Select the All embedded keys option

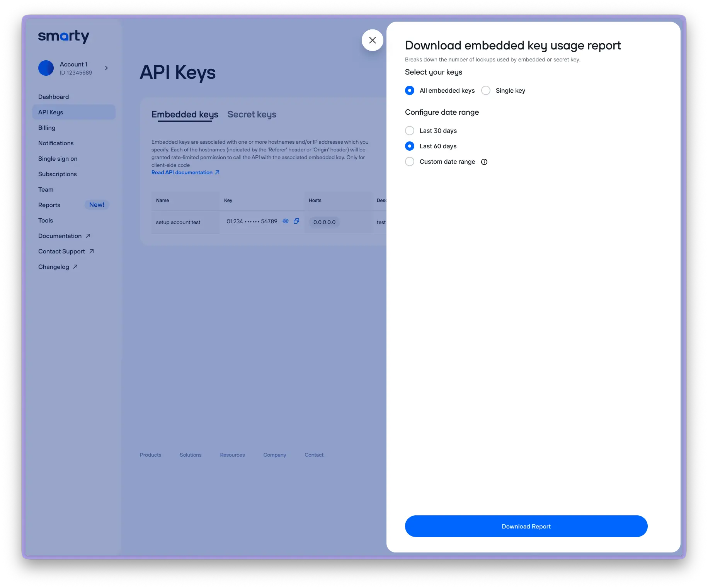[410, 90]
